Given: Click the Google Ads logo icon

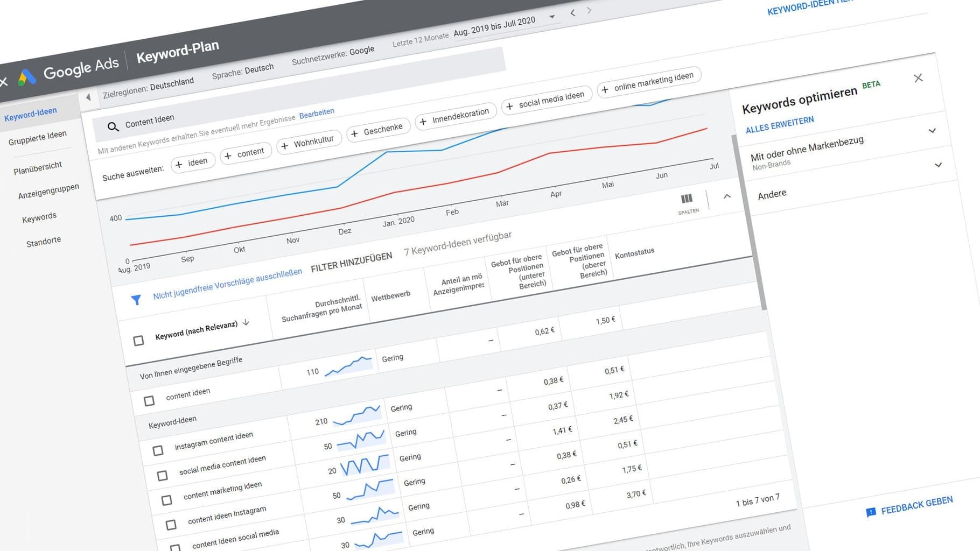Looking at the screenshot, I should 27,77.
